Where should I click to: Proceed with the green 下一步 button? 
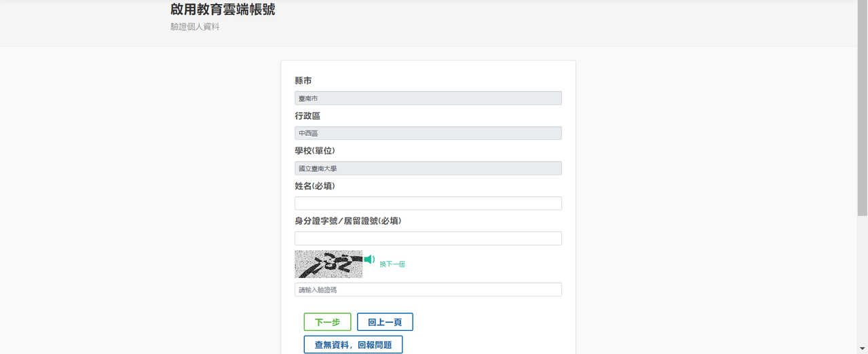coord(327,322)
